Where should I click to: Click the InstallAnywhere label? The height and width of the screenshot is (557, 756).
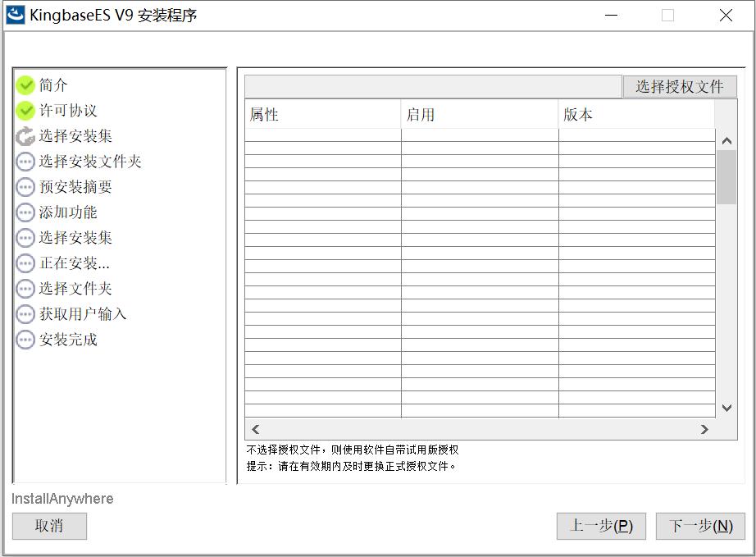coord(62,499)
